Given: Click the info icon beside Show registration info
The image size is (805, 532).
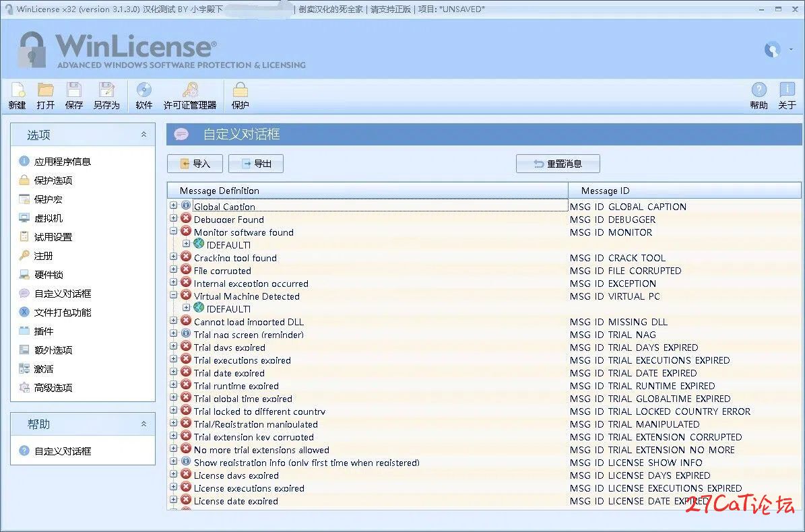Looking at the screenshot, I should point(186,462).
